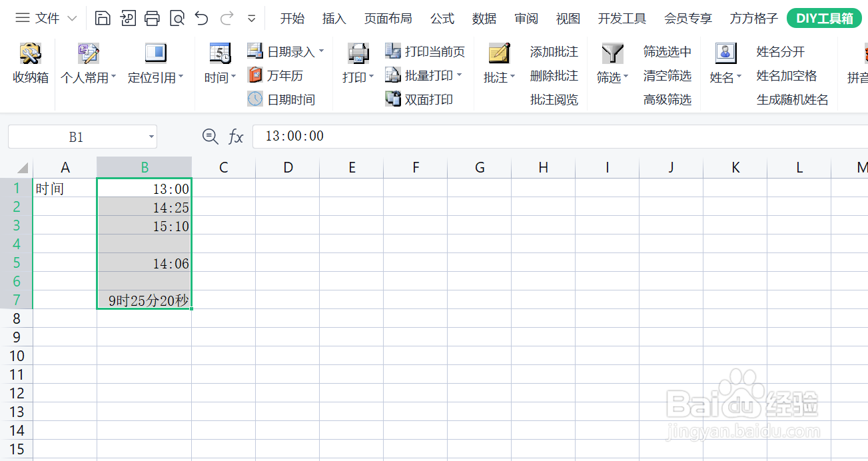Click the 批量打印 icon
This screenshot has height=461, width=868.
click(x=393, y=75)
